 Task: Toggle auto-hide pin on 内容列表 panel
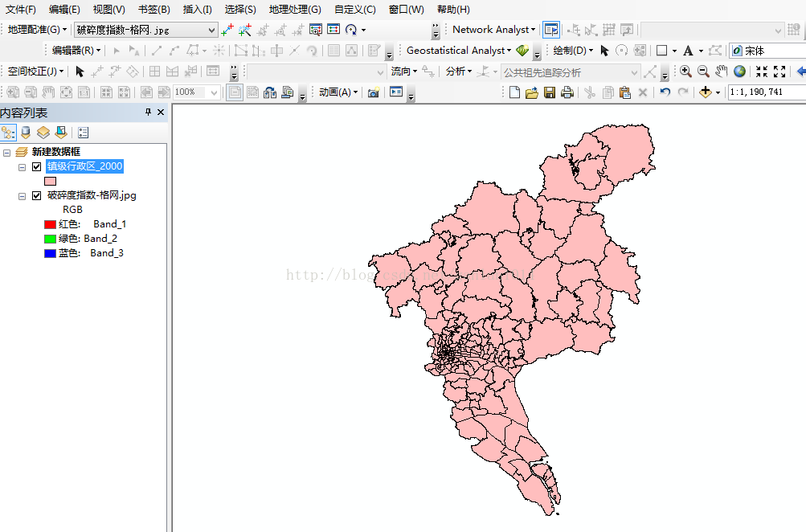pos(148,113)
